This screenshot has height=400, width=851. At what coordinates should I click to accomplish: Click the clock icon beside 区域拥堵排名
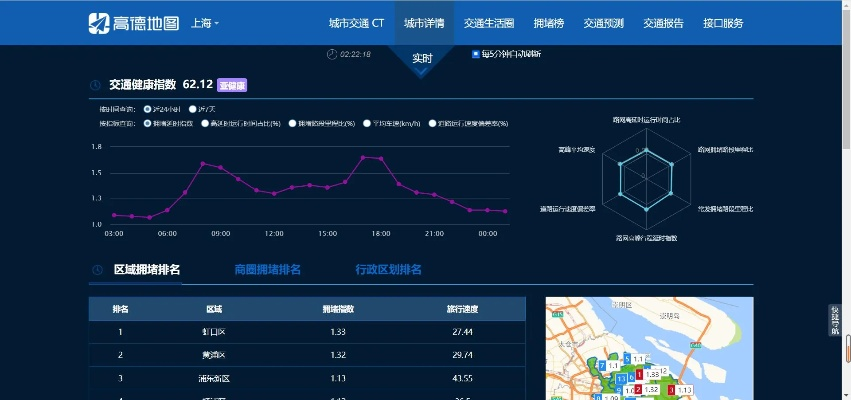[x=97, y=270]
